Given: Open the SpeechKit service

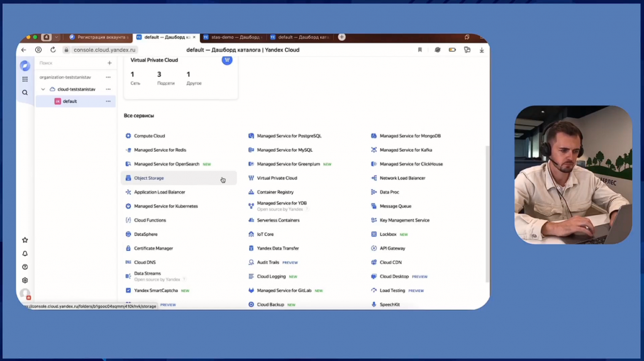Looking at the screenshot, I should [389, 305].
